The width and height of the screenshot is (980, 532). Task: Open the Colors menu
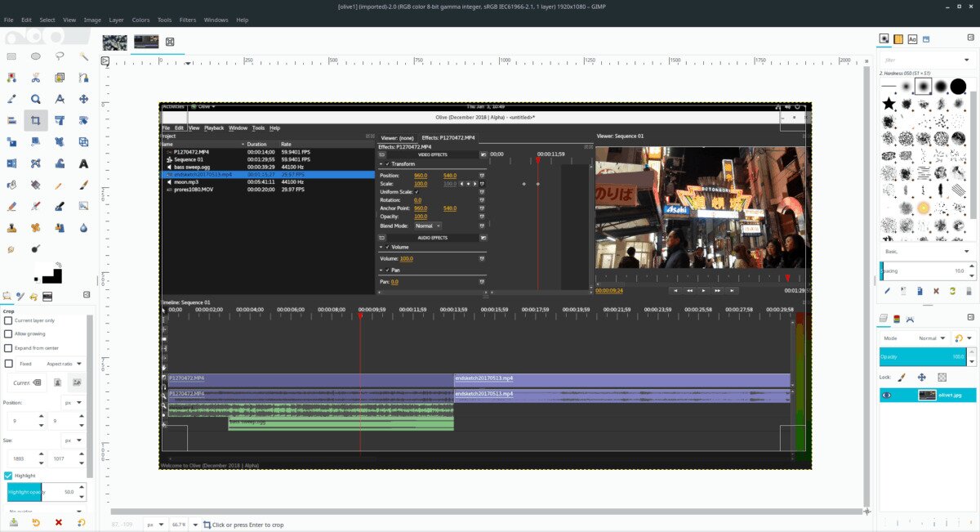click(140, 20)
